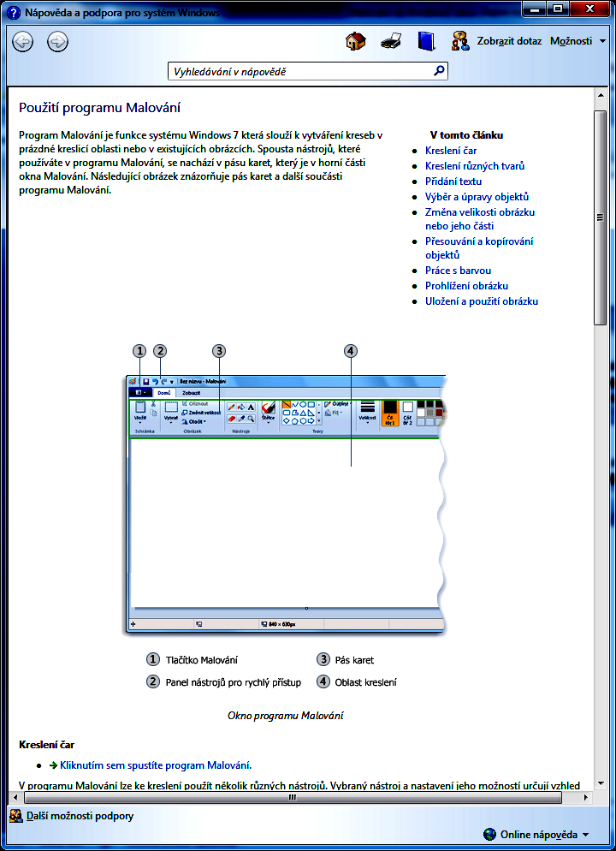Go to Změna velikosti obrázku nebo jeho části
Viewport: 616px width, 851px height.
pos(480,219)
